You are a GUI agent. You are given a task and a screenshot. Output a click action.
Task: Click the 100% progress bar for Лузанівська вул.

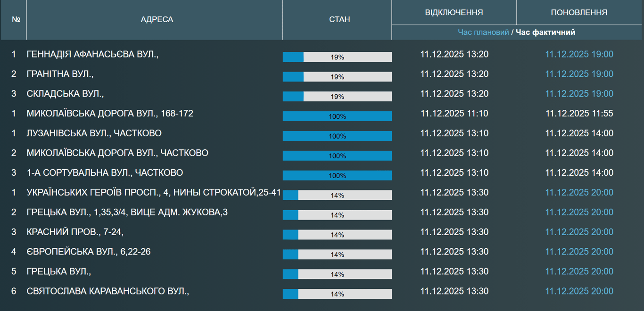337,136
